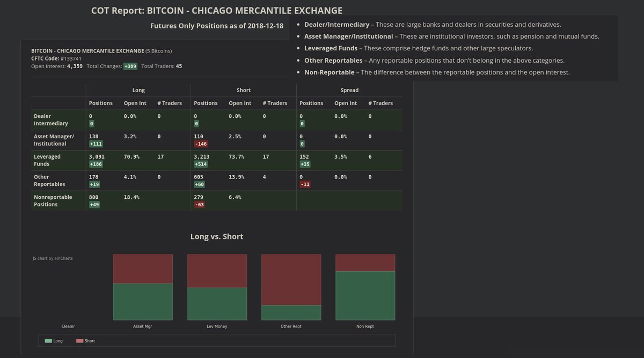Click the red Short segment of Non Rept bar

coord(365,263)
